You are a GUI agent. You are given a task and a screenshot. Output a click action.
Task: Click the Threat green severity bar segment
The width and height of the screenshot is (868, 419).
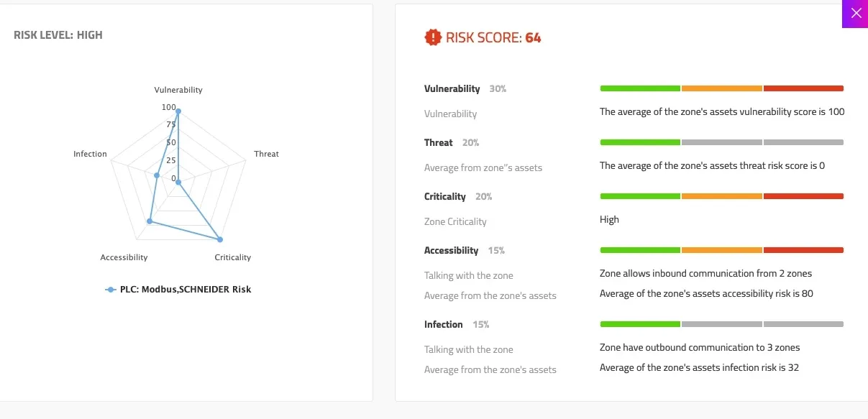[640, 142]
